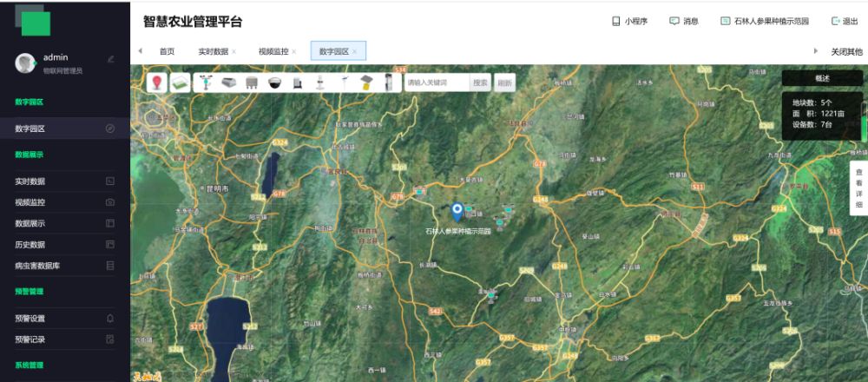Click the 系统管理 section heading

(x=30, y=366)
